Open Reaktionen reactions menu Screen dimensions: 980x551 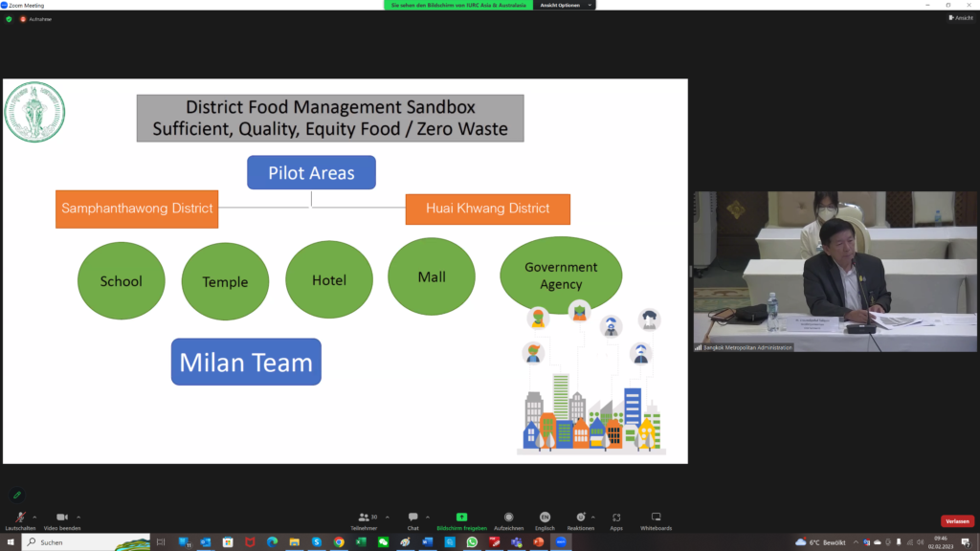pyautogui.click(x=580, y=518)
